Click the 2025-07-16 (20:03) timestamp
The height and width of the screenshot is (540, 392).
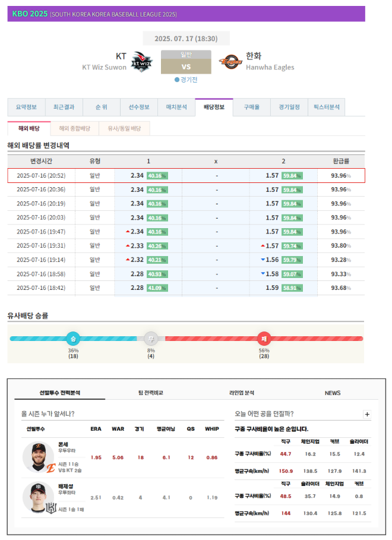[x=41, y=217]
